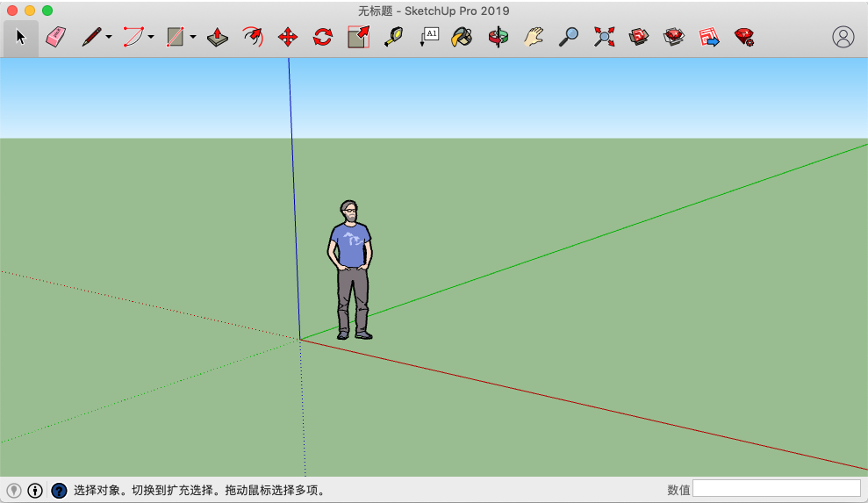Select the Pan hand tool

(x=534, y=37)
